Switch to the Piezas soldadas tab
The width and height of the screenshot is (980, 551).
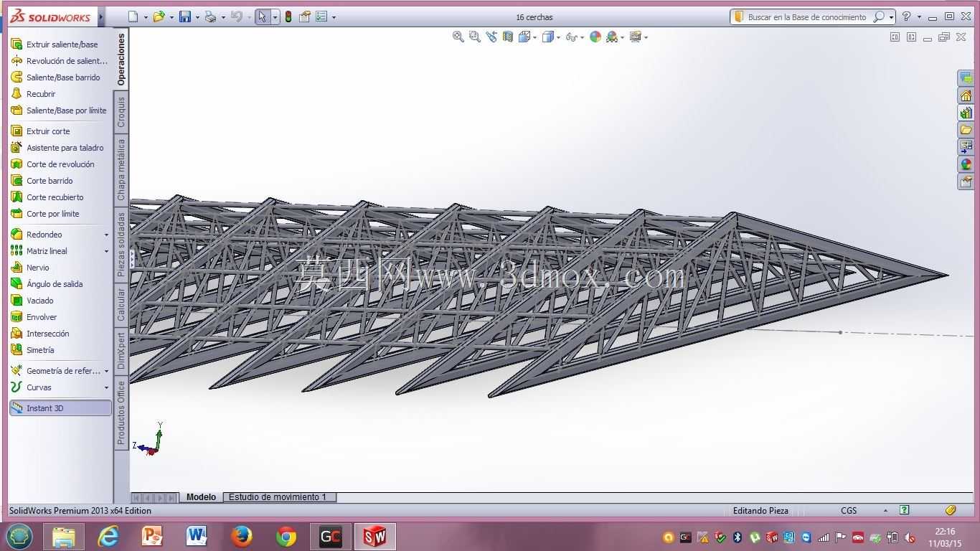click(121, 245)
